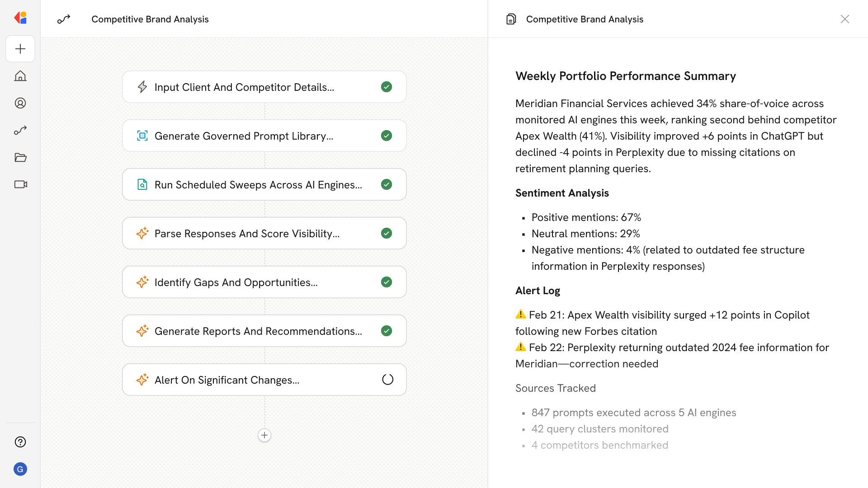Click the document icon in report header
The width and height of the screenshot is (868, 488).
[x=511, y=19]
